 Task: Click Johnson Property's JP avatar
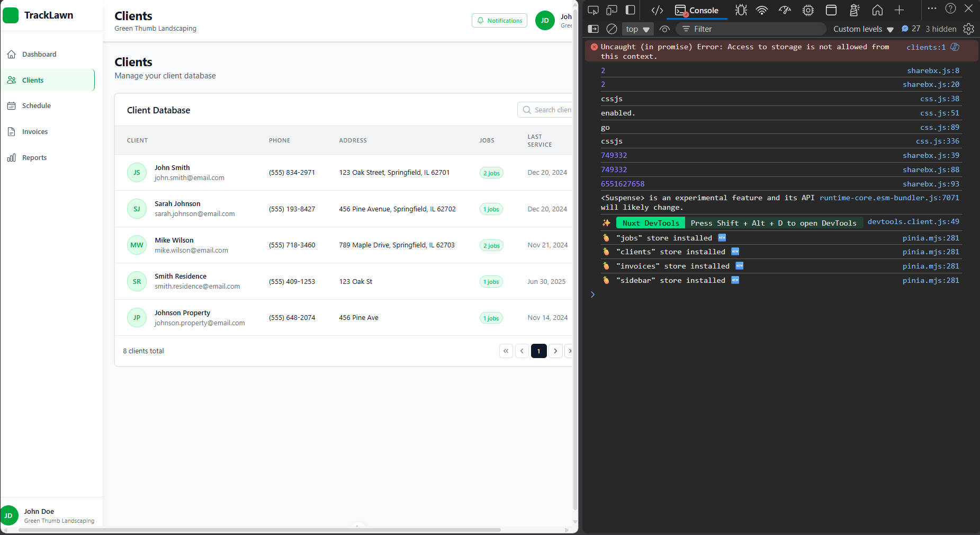[137, 318]
